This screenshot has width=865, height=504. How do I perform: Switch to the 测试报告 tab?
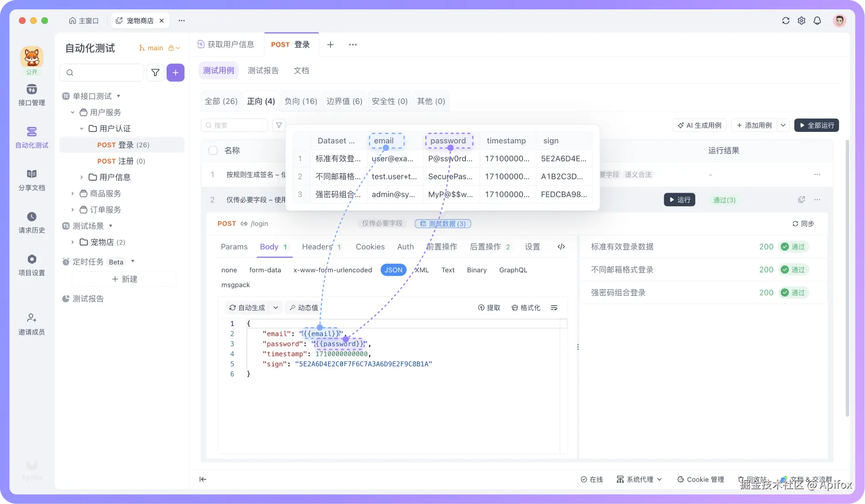(263, 71)
